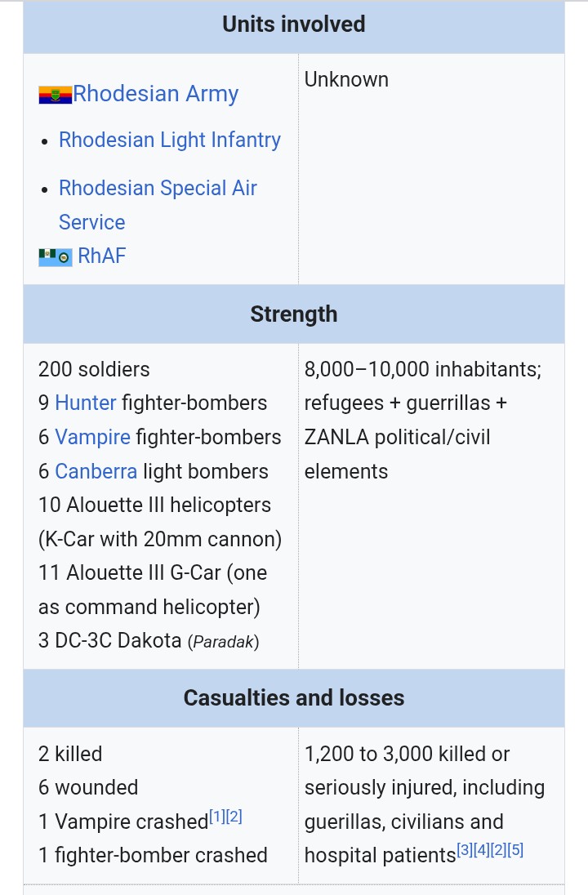
Task: Click the RhAF flag icon
Action: click(x=55, y=257)
